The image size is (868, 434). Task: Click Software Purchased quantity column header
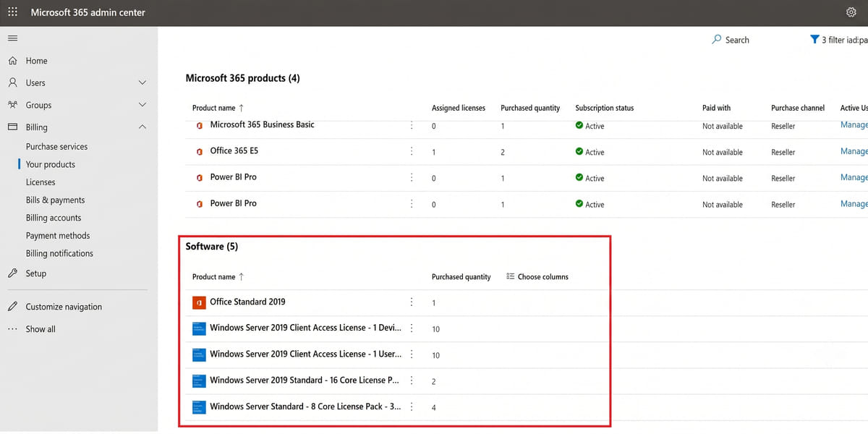click(461, 276)
